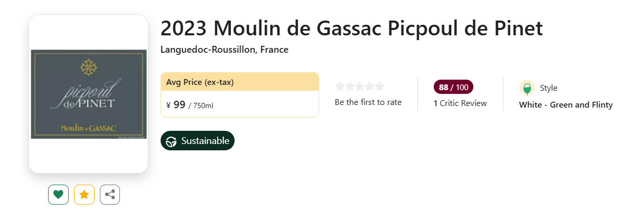Click the Be the first to rate text
The width and height of the screenshot is (644, 221).
pos(368,102)
